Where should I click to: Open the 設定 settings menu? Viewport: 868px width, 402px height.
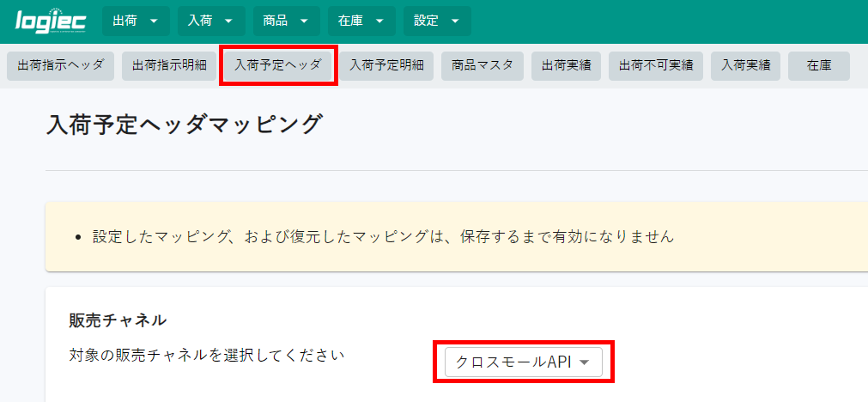[x=437, y=21]
